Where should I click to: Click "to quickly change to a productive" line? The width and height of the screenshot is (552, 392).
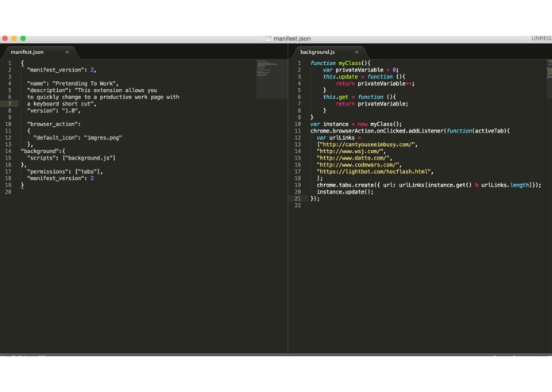click(103, 97)
